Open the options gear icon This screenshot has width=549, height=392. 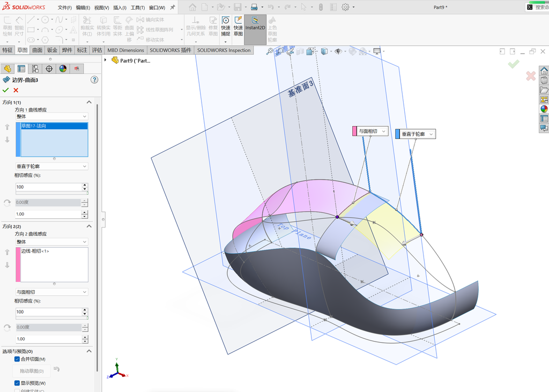[x=345, y=7]
